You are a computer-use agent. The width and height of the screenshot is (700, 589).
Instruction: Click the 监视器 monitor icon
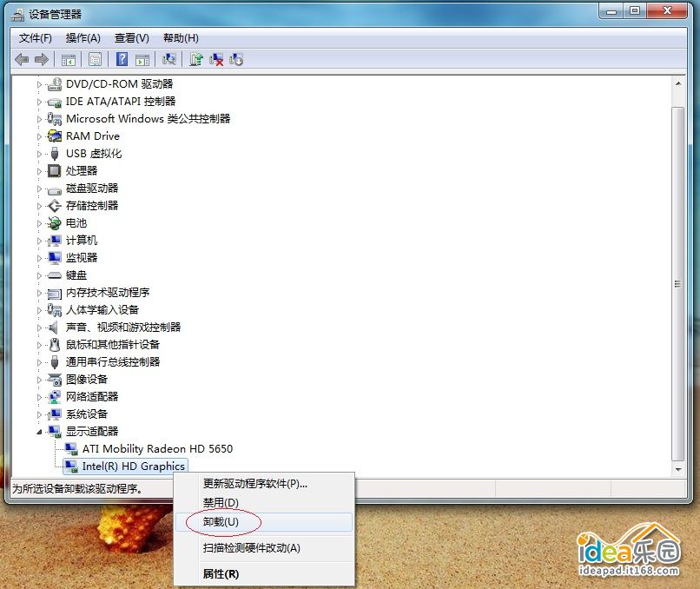point(55,258)
